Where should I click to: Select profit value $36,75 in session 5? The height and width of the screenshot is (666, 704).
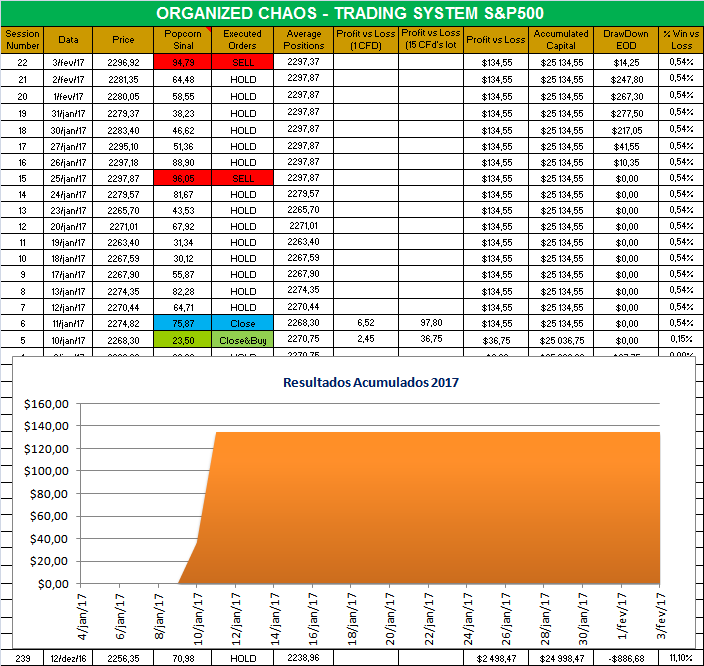(x=496, y=340)
